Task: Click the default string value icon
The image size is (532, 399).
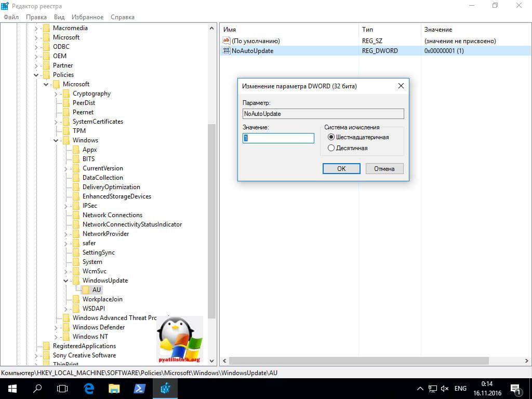Action: click(x=227, y=41)
